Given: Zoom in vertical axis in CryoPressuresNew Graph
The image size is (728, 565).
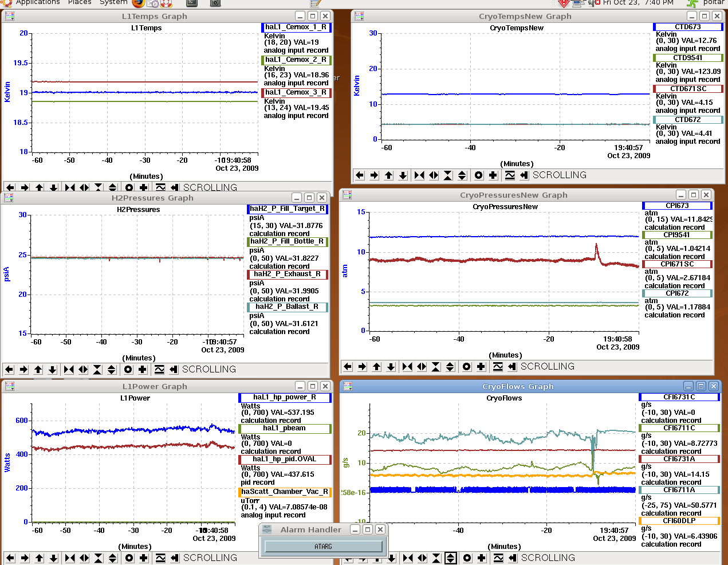Looking at the screenshot, I should (x=436, y=367).
